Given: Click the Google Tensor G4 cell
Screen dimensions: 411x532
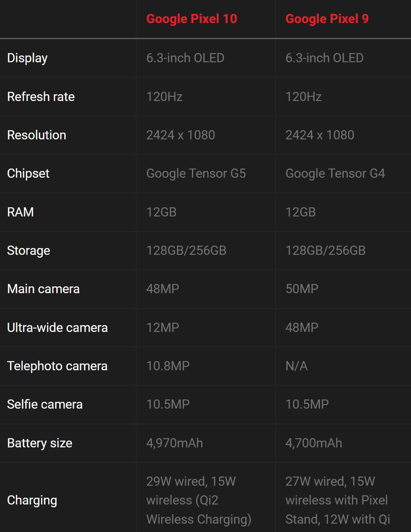Looking at the screenshot, I should point(335,173).
